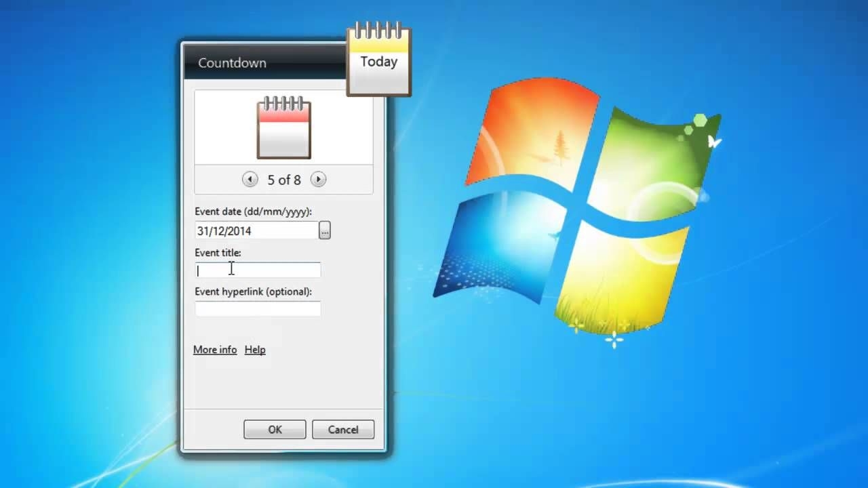Viewport: 868px width, 488px height.
Task: Focus the Event title text box
Action: pos(258,270)
